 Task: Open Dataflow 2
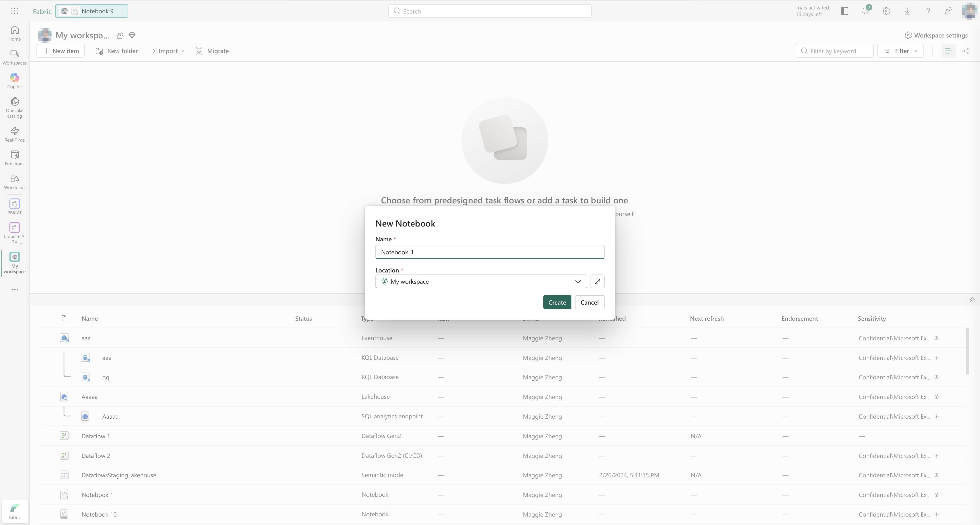[95, 455]
